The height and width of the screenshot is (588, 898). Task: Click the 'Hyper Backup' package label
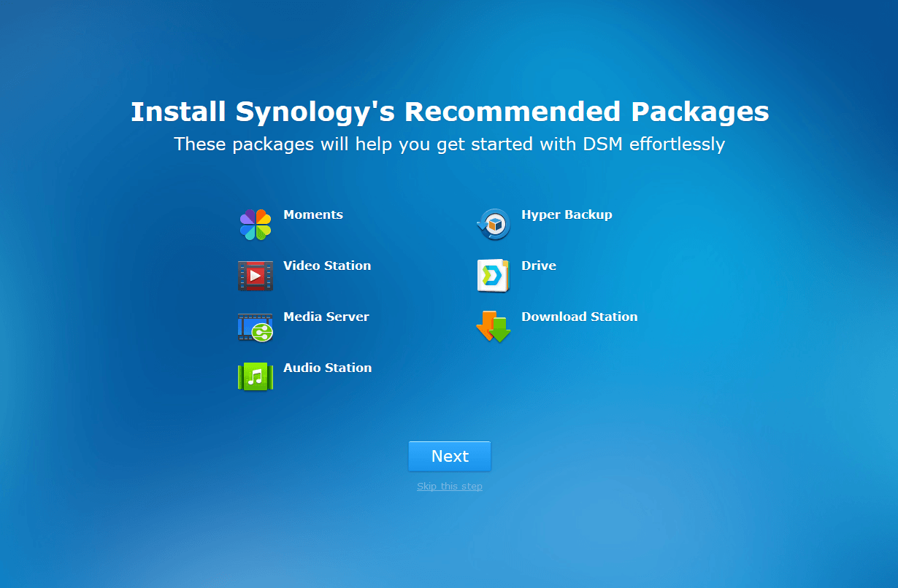567,214
